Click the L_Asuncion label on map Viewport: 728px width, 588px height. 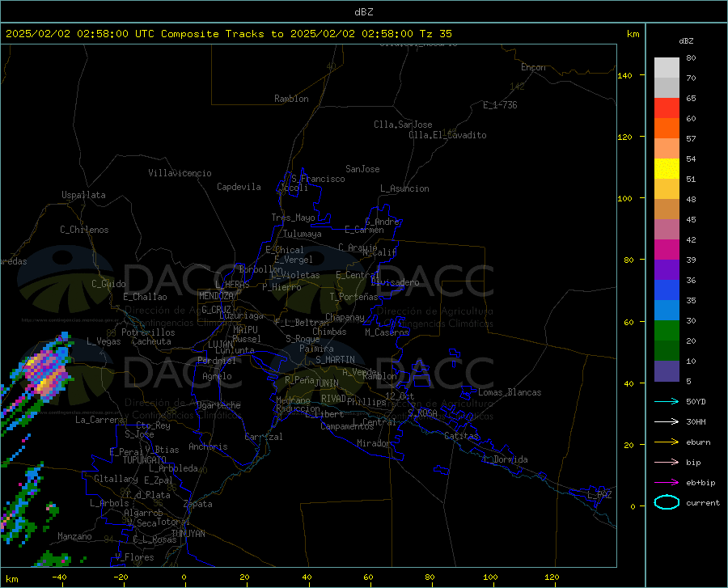[404, 188]
